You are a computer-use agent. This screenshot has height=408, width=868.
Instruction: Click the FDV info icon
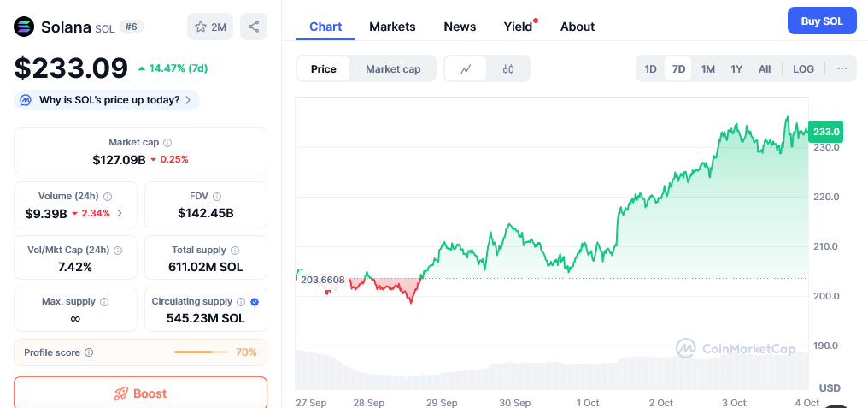click(217, 197)
